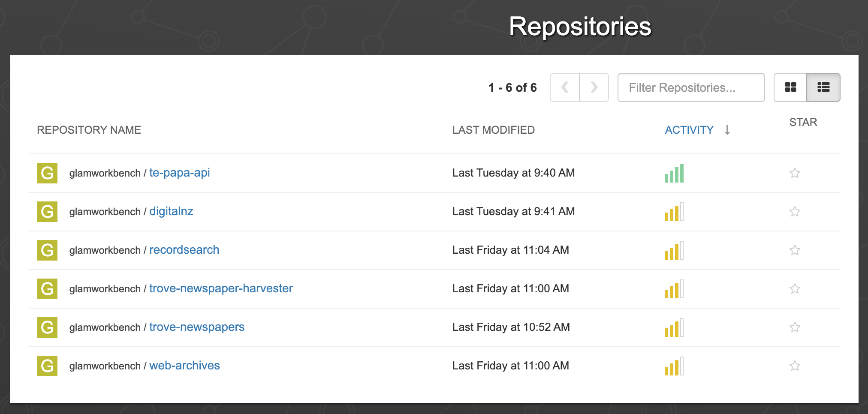Star the digitalnz repository
The height and width of the screenshot is (414, 868).
pos(795,211)
